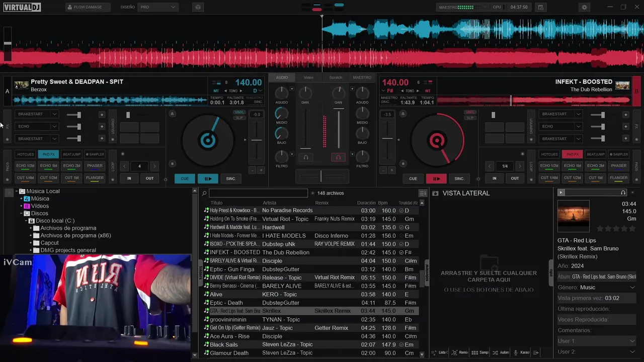Toggle VINYL mode on deck A
644x362 pixels.
239,113
